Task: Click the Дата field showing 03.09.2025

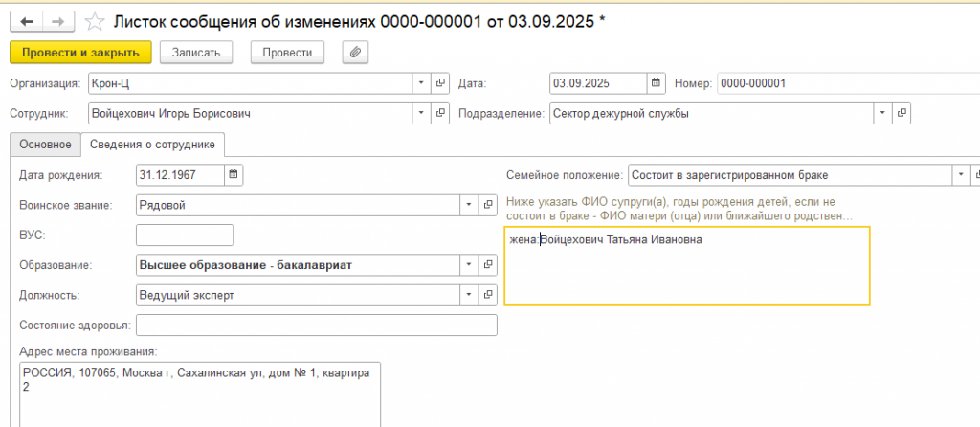Action: 598,83
